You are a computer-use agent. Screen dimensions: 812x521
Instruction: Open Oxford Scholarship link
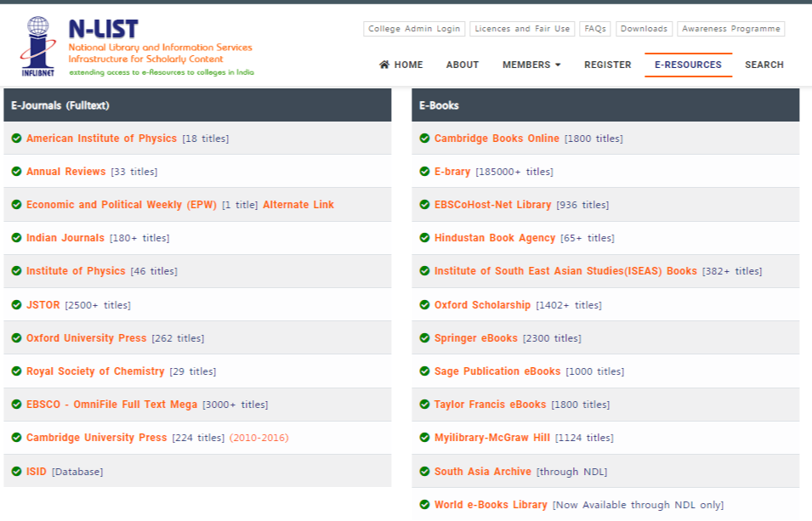click(x=482, y=304)
